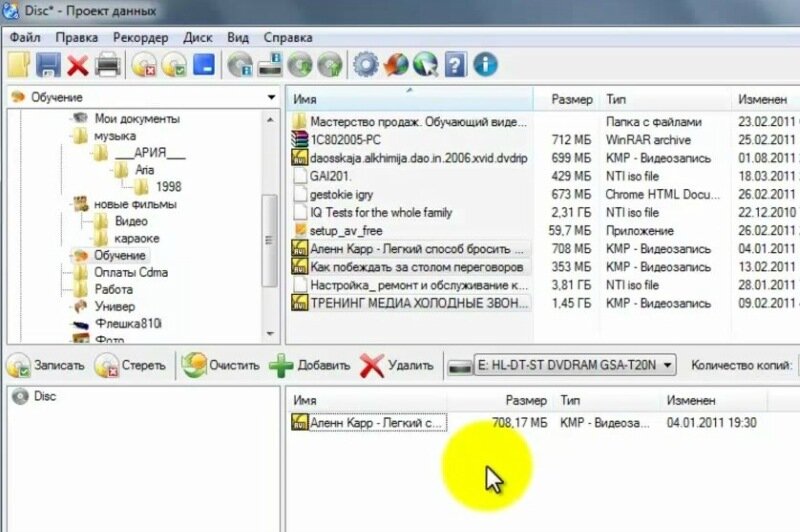Select the gestokie igry file
This screenshot has width=800, height=532.
tap(341, 195)
